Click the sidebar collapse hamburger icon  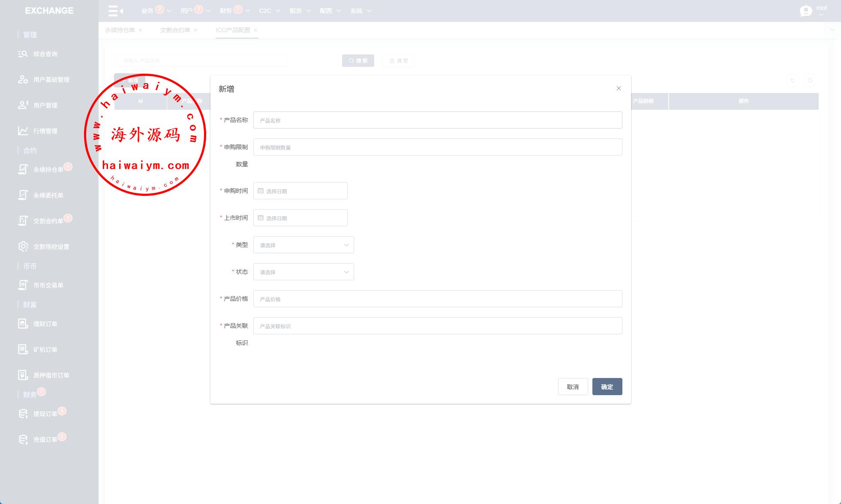coord(115,11)
